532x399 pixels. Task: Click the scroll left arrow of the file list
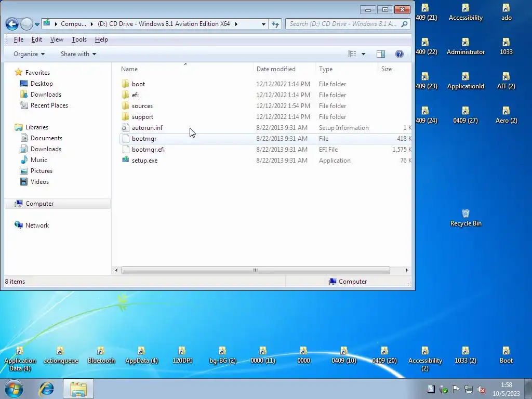pyautogui.click(x=116, y=270)
